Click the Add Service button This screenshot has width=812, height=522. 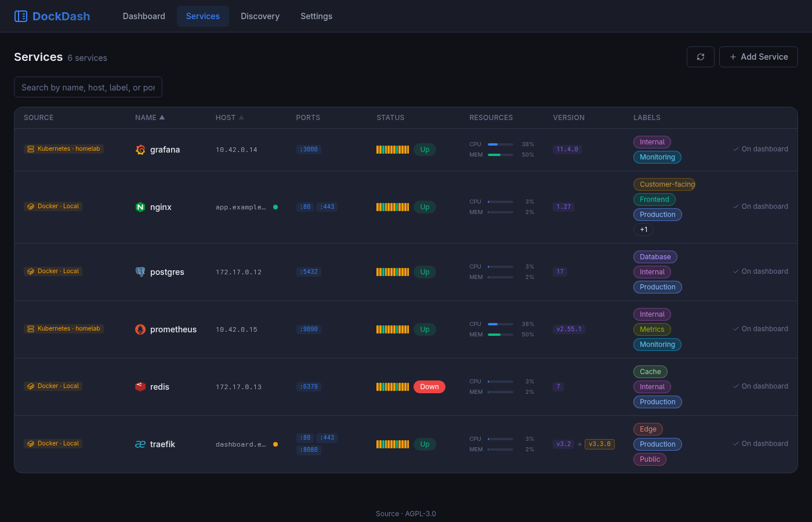click(759, 57)
